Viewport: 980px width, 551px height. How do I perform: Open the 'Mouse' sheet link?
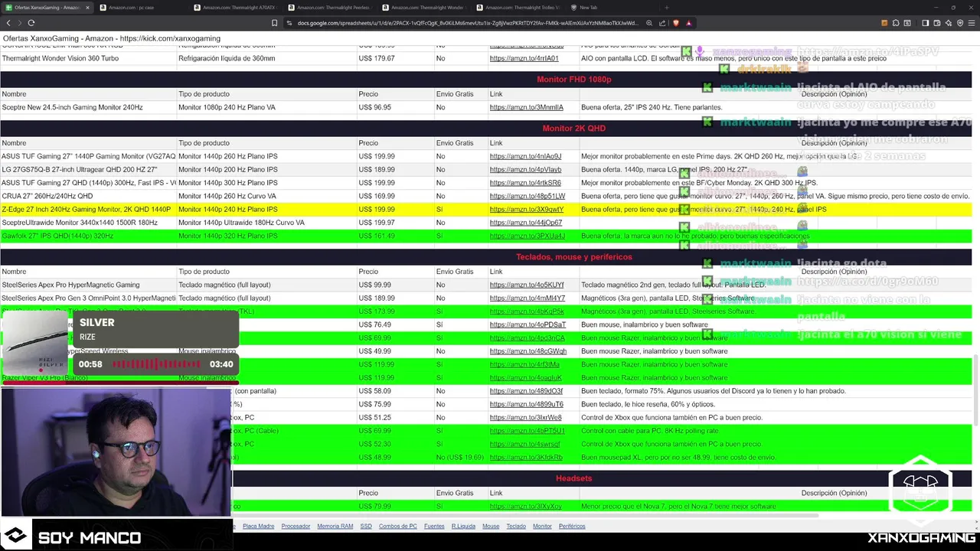(491, 527)
